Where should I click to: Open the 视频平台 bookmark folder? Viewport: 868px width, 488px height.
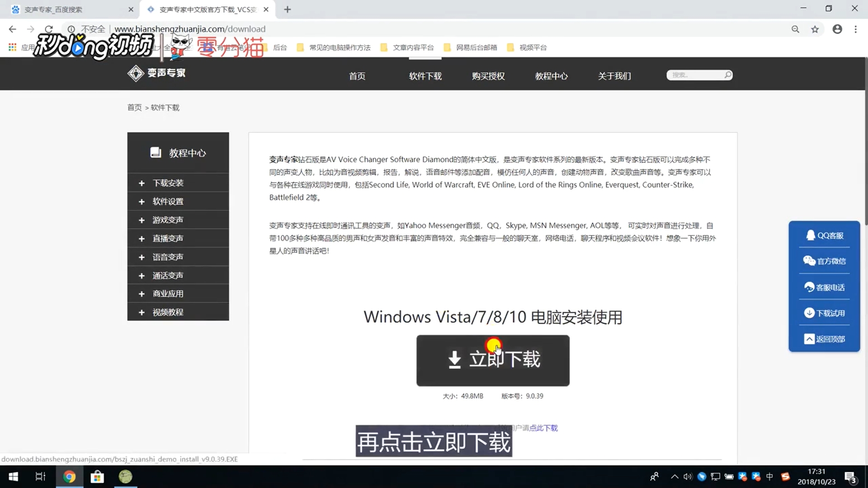[527, 47]
